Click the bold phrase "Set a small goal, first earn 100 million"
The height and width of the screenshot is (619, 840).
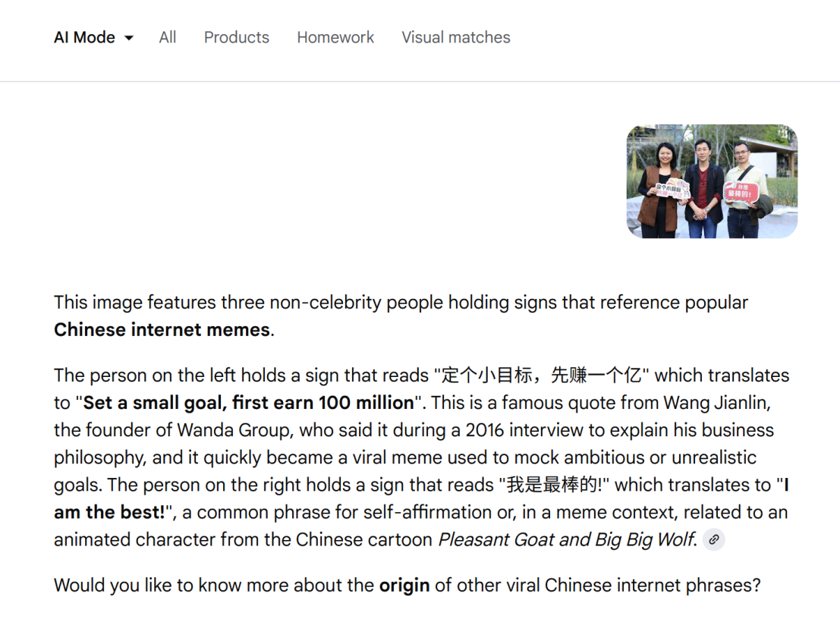[249, 403]
